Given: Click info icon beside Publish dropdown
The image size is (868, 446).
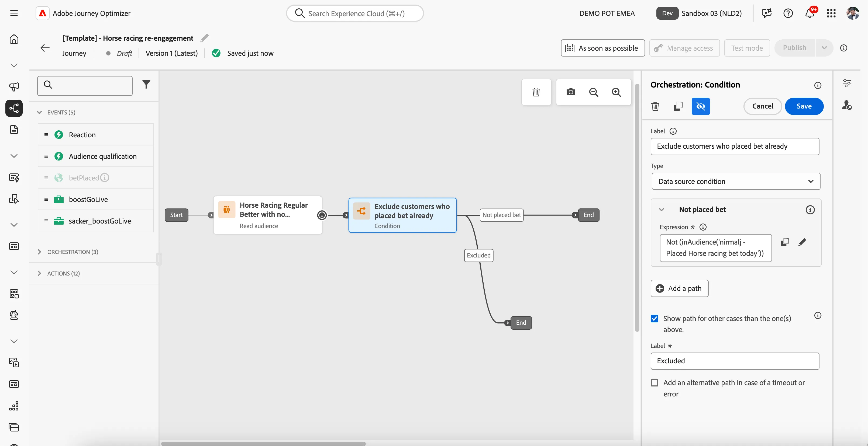Looking at the screenshot, I should point(843,48).
